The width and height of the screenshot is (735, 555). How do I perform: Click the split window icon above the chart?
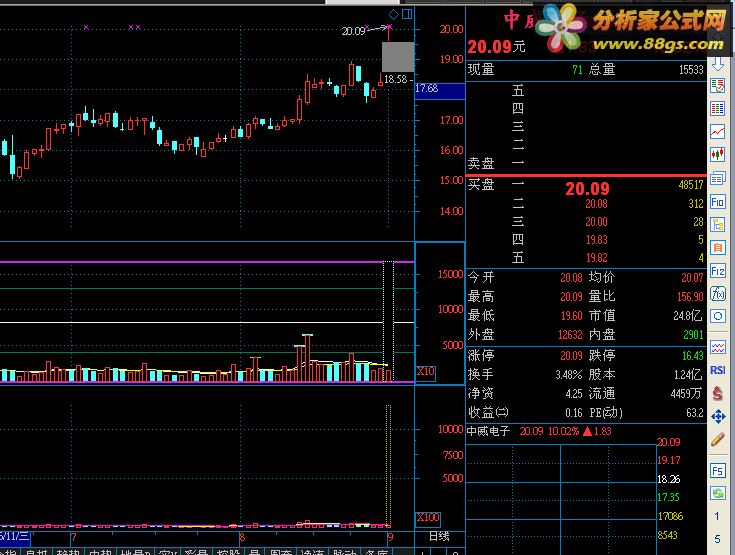click(407, 14)
